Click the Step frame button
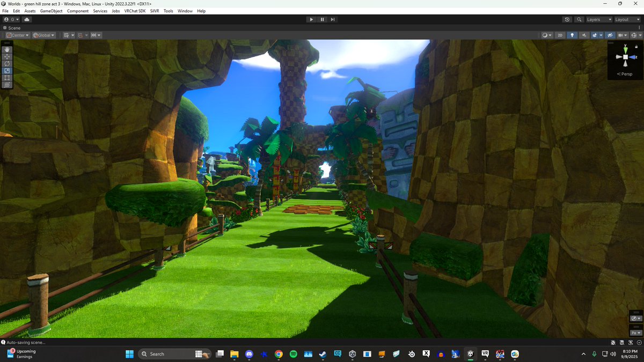 333,19
